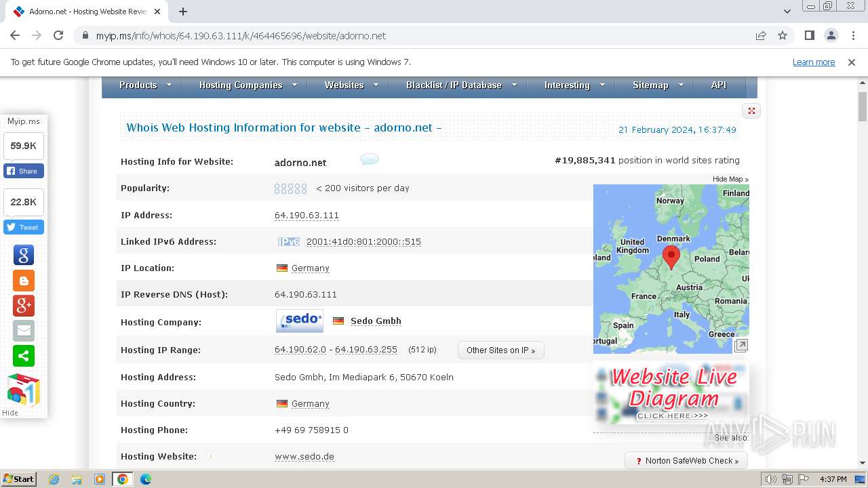Click the Learn more link
This screenshot has height=488, width=868.
814,62
